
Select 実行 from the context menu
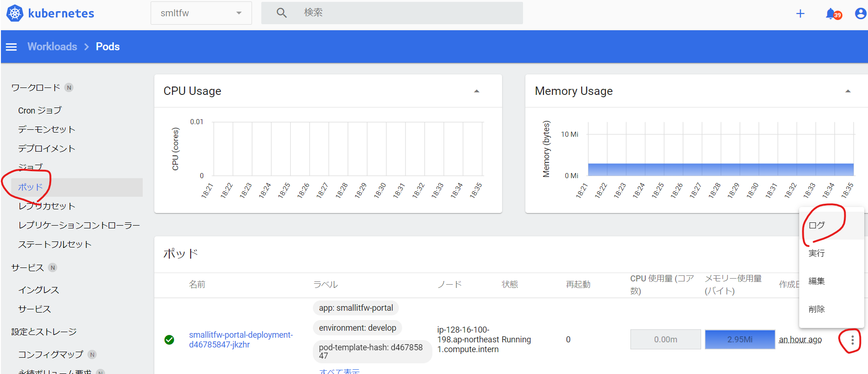point(816,254)
